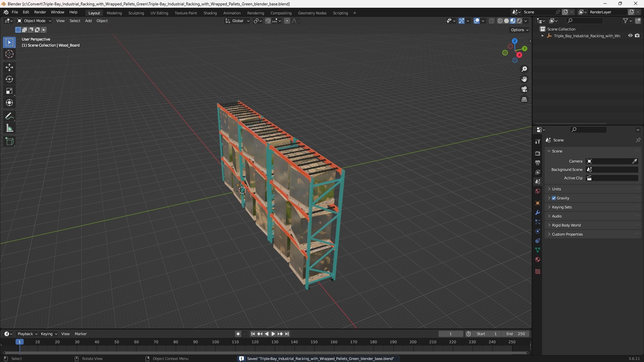Open Object Mode dropdown
644x362 pixels.
pos(34,21)
